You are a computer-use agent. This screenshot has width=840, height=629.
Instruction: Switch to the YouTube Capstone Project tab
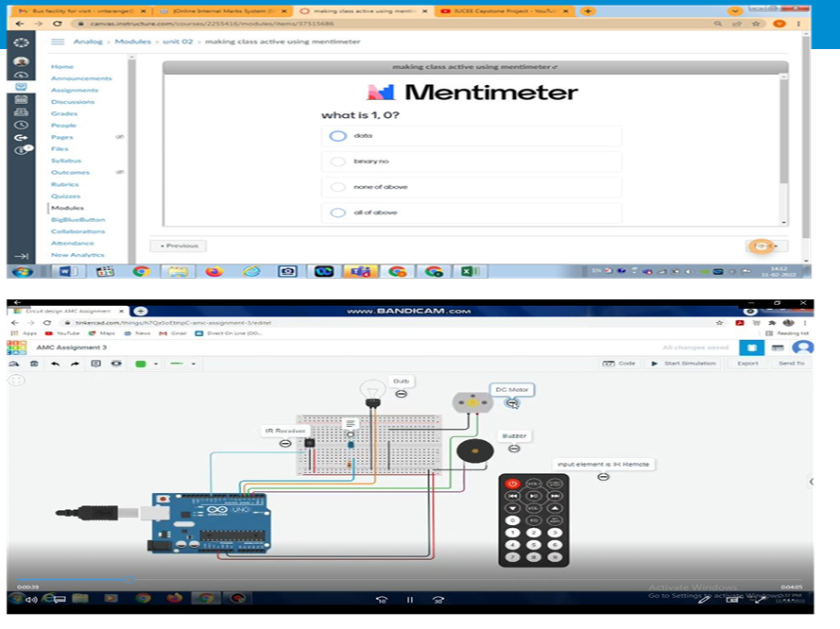[504, 10]
